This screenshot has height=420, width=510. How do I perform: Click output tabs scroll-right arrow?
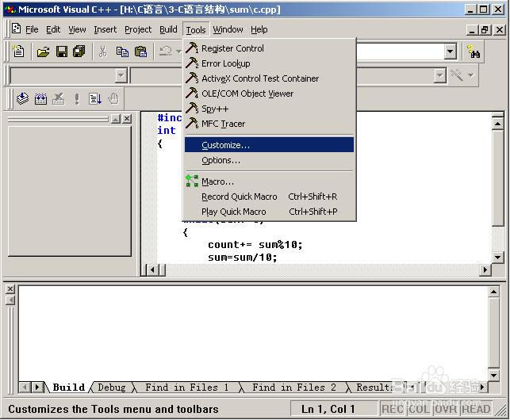[x=36, y=388]
